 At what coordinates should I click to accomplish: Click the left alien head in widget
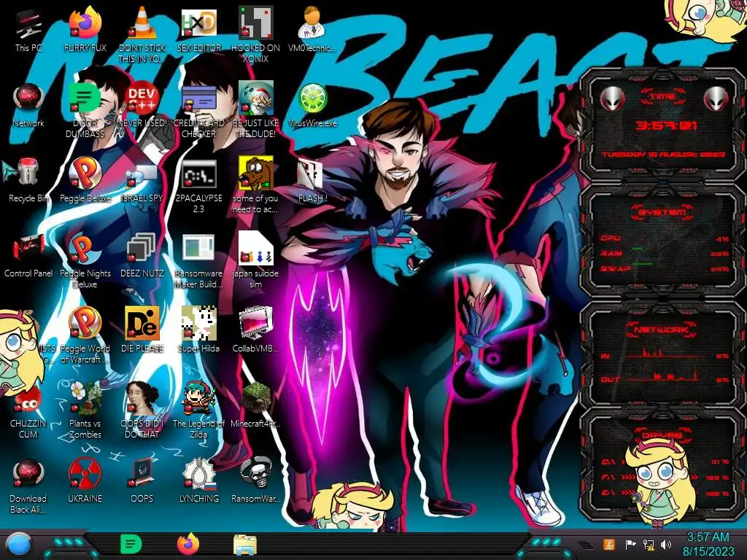click(612, 99)
